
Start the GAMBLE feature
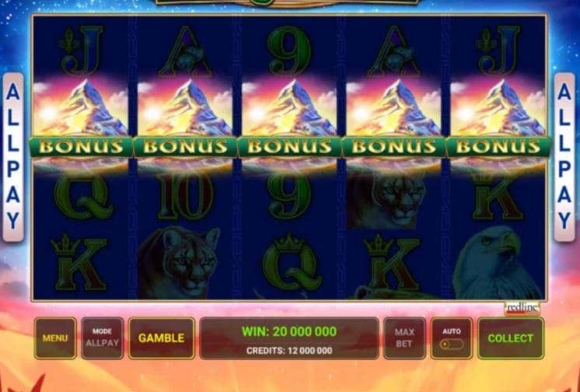coord(161,338)
